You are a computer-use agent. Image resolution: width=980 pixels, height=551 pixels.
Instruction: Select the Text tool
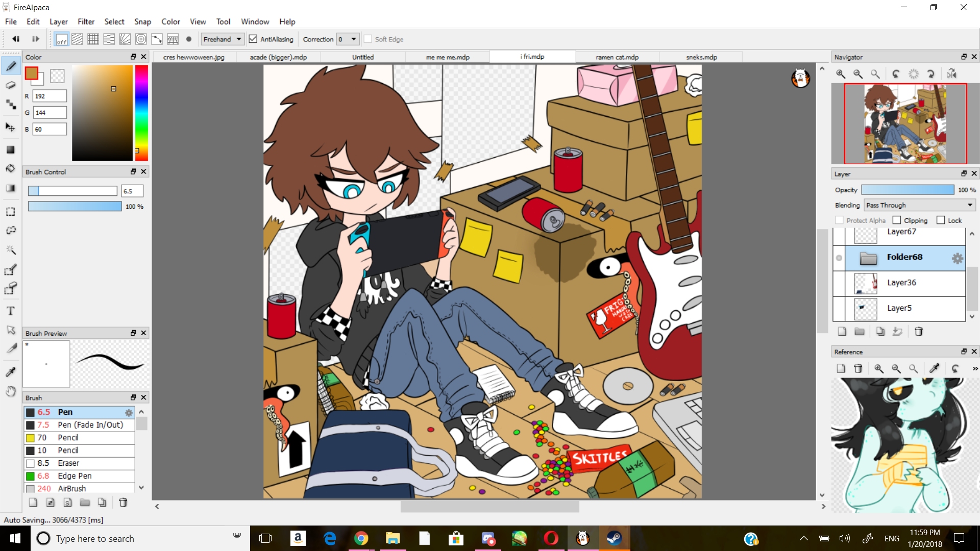point(11,311)
